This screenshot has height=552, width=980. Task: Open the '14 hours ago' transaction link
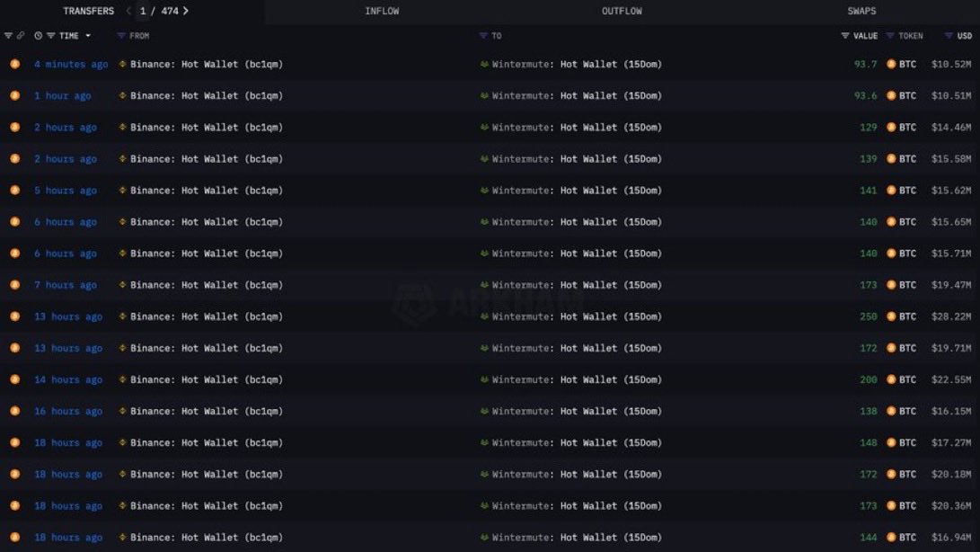point(68,379)
